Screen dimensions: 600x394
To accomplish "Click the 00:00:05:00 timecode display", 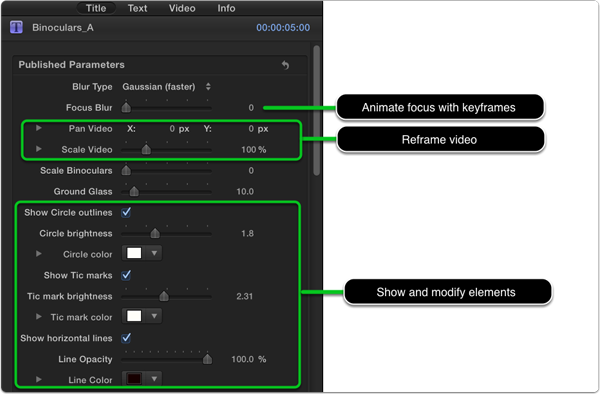I will 283,28.
